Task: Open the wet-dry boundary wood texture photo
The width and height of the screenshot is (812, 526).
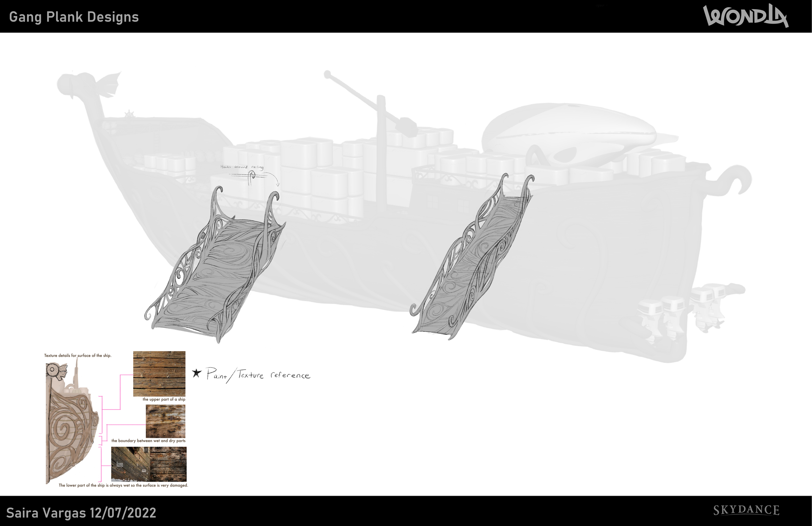Action: click(165, 421)
